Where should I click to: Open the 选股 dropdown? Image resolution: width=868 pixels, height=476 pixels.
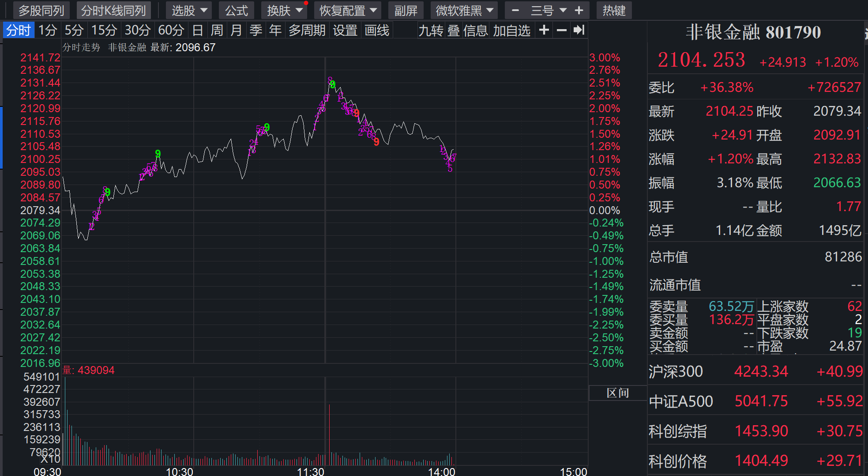coord(189,10)
